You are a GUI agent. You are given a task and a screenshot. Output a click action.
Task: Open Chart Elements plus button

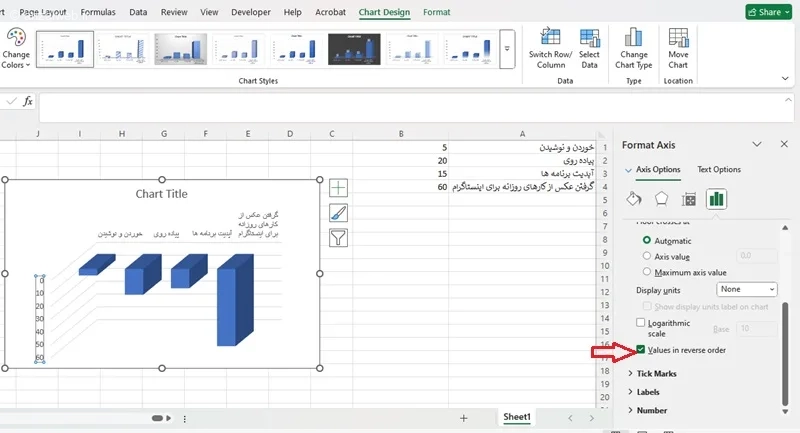(x=338, y=187)
